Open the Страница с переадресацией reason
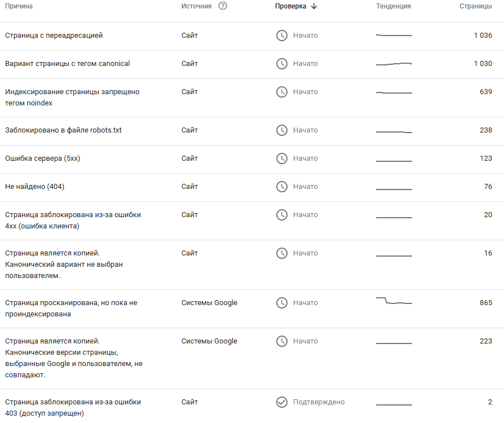This screenshot has height=423, width=504. (x=54, y=36)
